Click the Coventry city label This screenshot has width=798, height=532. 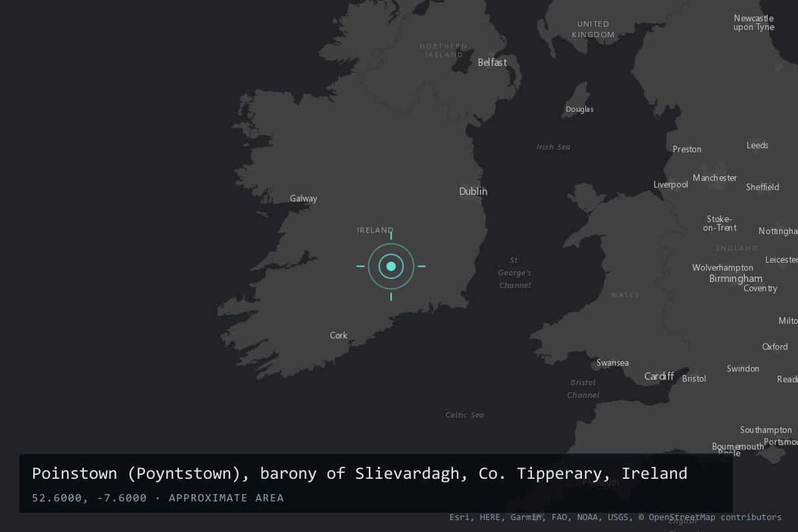coord(760,289)
